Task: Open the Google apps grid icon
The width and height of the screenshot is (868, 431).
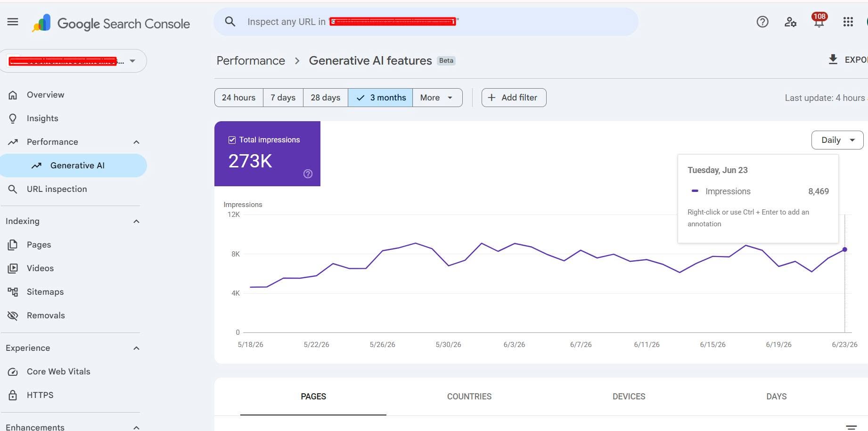Action: (x=848, y=22)
